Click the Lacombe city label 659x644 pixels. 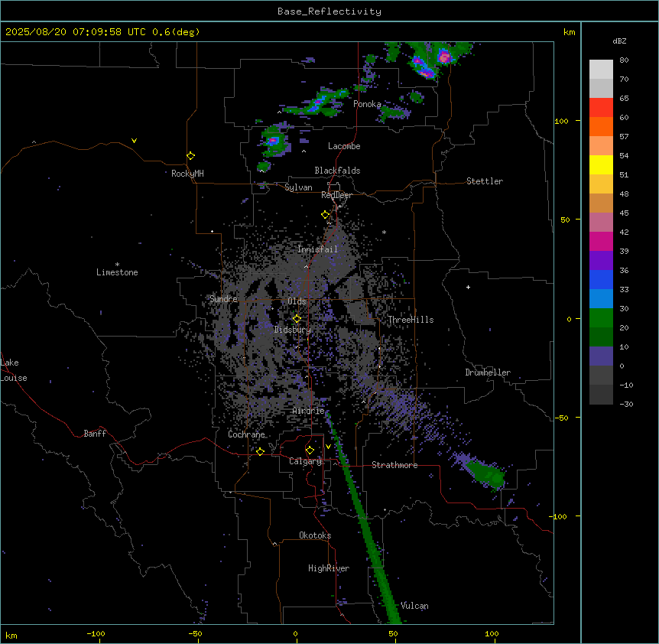344,146
